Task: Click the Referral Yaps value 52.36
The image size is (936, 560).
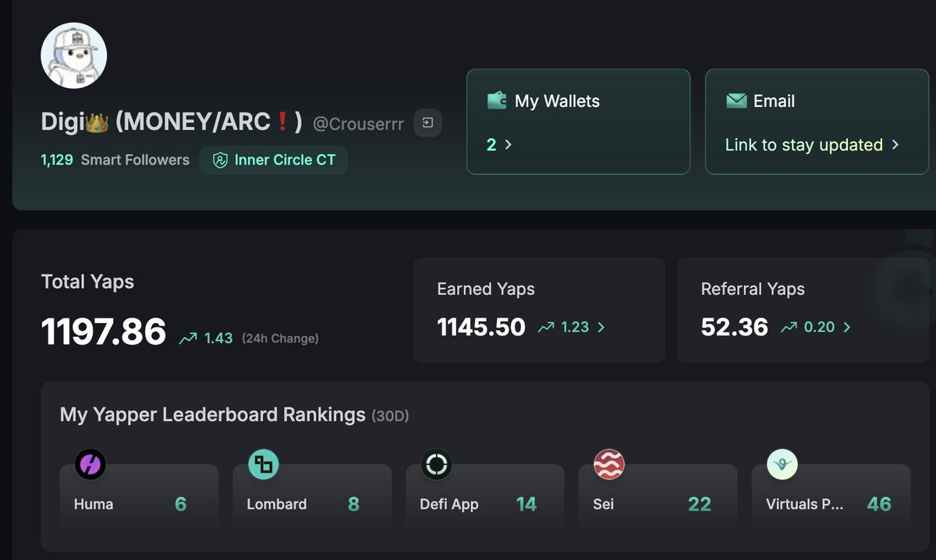Action: (x=735, y=327)
